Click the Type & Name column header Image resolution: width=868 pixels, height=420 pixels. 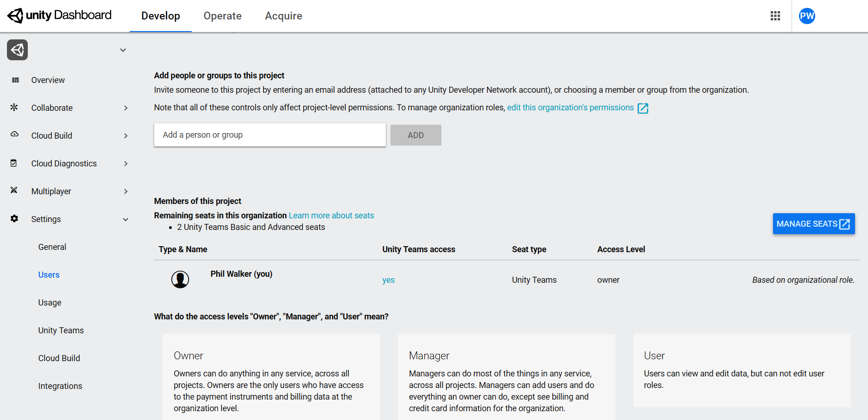pos(183,249)
